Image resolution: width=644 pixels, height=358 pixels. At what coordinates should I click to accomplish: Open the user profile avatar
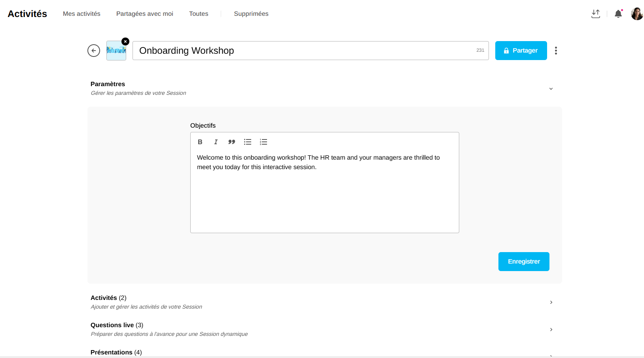[x=637, y=14]
